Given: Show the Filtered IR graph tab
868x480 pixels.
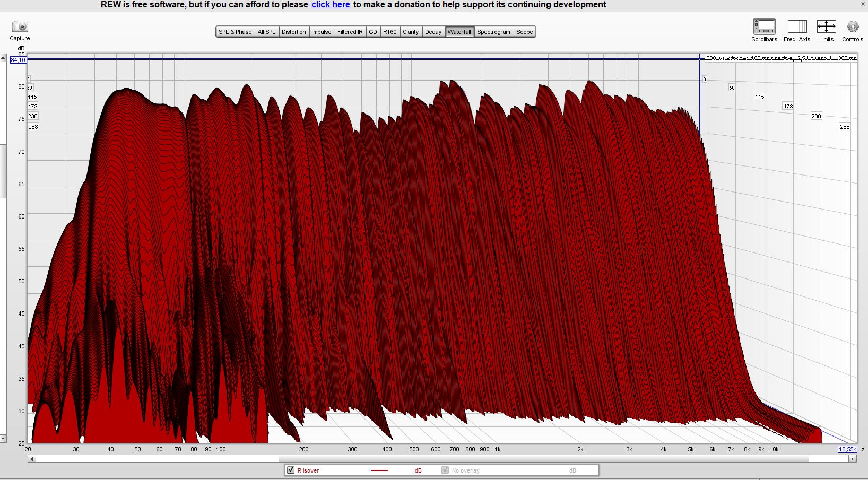Looking at the screenshot, I should point(350,32).
